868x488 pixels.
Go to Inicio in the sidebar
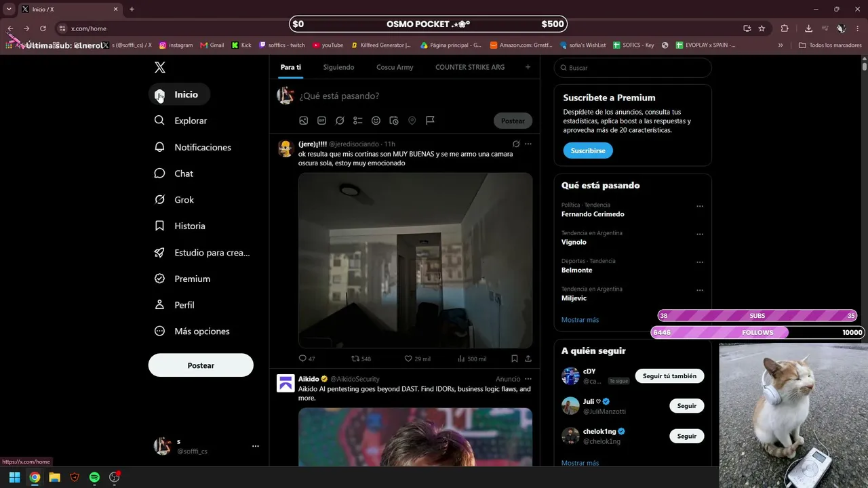click(179, 94)
